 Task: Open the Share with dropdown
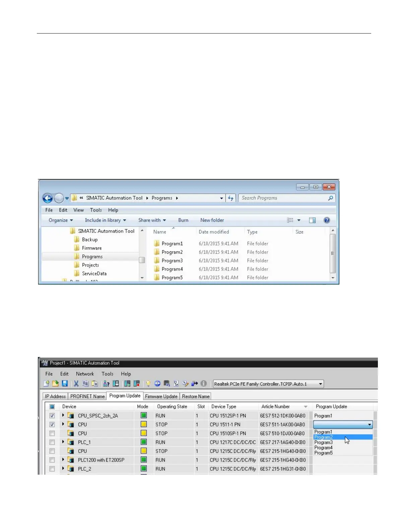point(152,220)
